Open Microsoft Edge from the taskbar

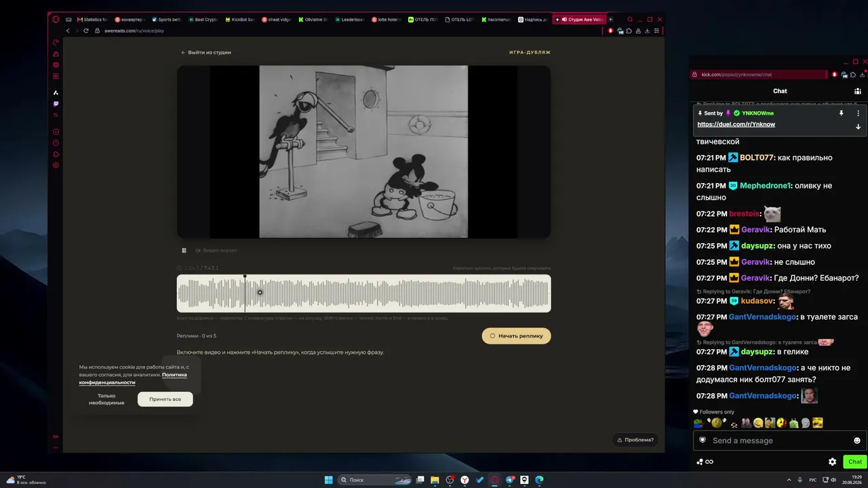[x=539, y=480]
